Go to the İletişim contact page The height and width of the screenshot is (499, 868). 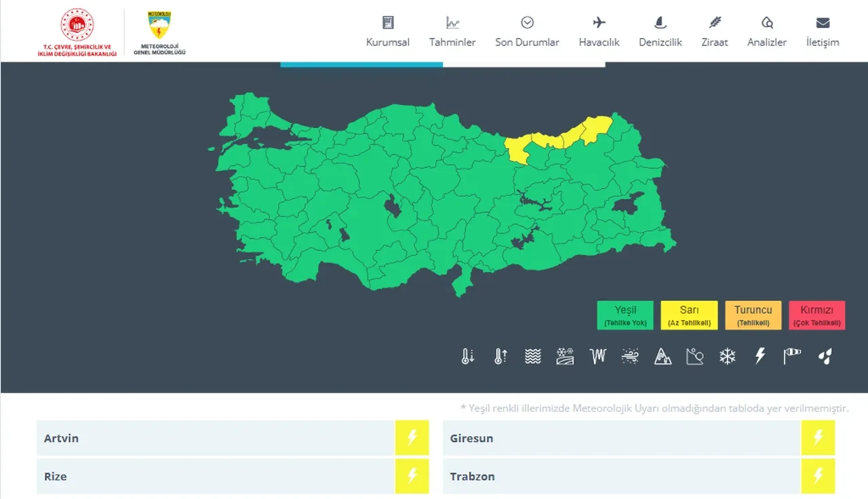point(822,32)
